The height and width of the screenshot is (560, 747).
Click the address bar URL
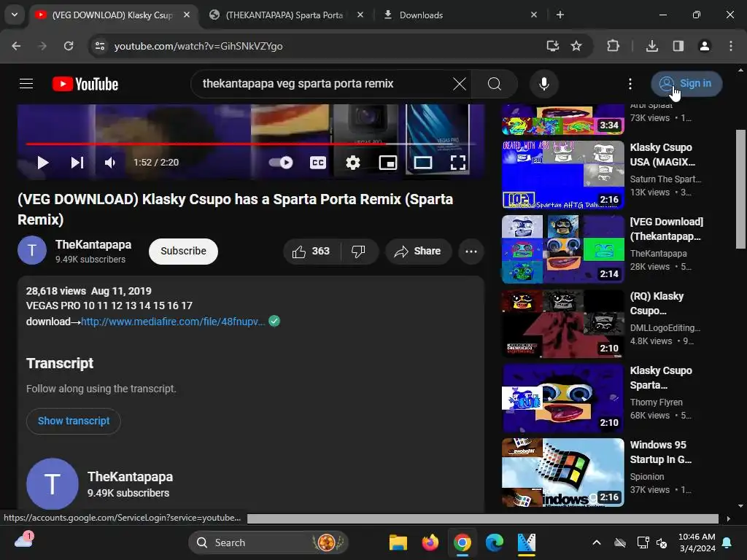point(198,46)
